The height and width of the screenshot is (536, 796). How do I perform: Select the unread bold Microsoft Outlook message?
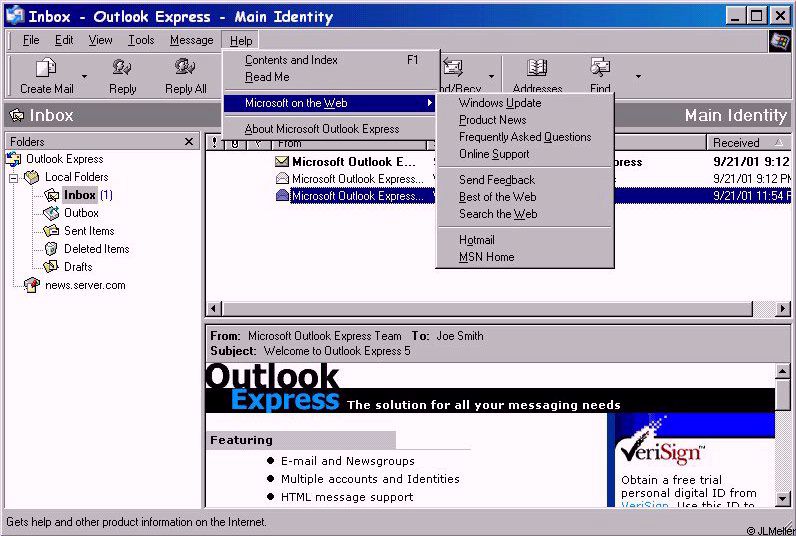353,162
